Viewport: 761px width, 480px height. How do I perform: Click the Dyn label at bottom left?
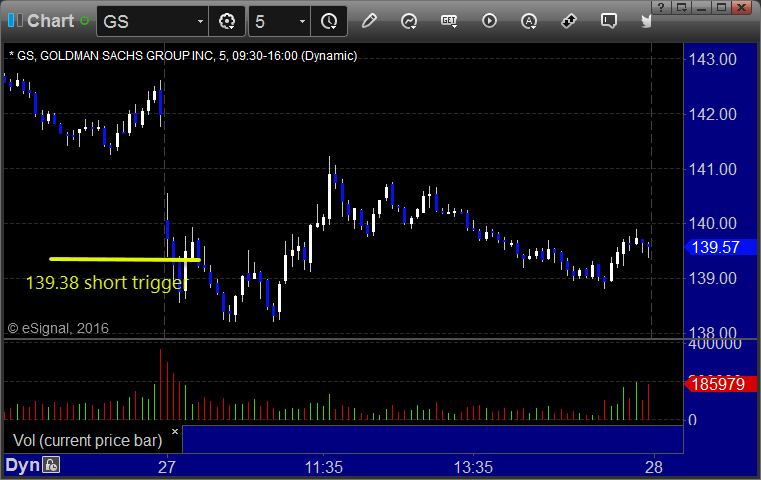[22, 465]
